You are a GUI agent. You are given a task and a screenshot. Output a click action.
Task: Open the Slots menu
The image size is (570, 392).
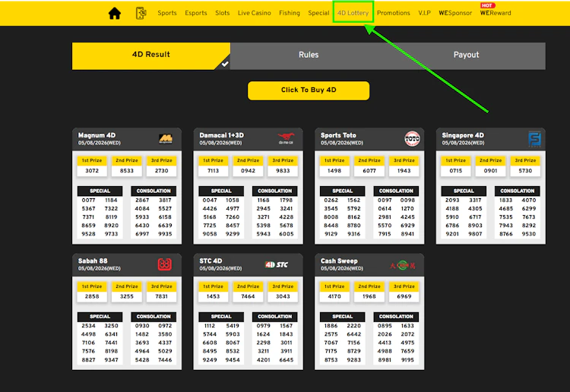coord(222,13)
